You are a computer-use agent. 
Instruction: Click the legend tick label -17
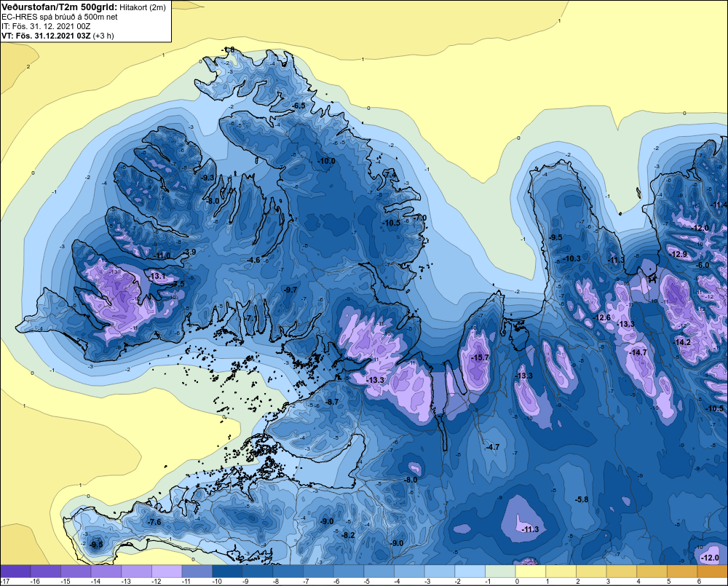coord(5,582)
